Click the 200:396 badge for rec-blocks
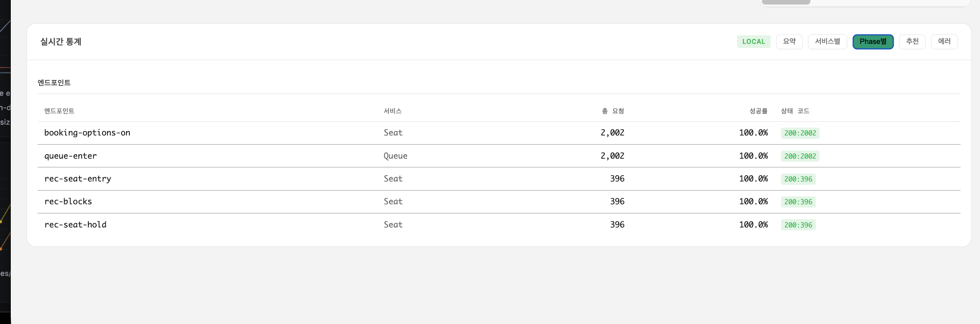Screen dimensions: 980x324 tap(798, 202)
